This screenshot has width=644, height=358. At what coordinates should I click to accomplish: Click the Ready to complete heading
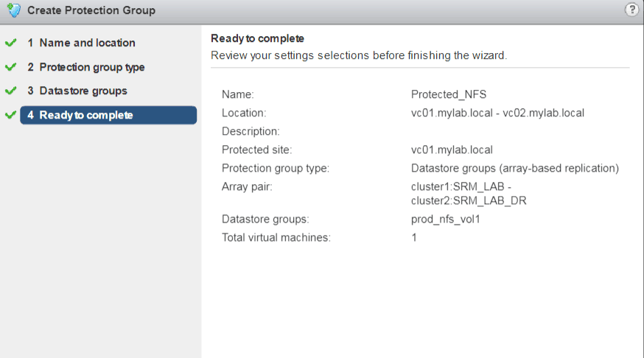click(257, 38)
